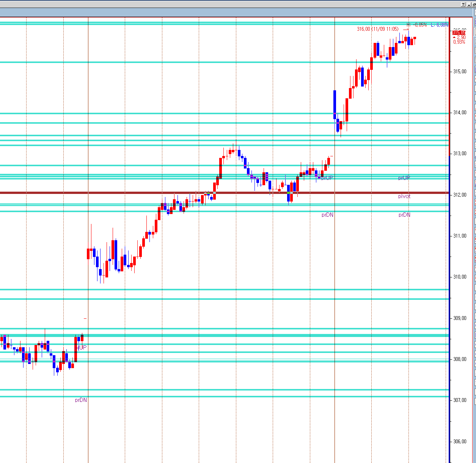Click the L: 6,08% indicator text
The image size is (476, 463).
point(440,25)
